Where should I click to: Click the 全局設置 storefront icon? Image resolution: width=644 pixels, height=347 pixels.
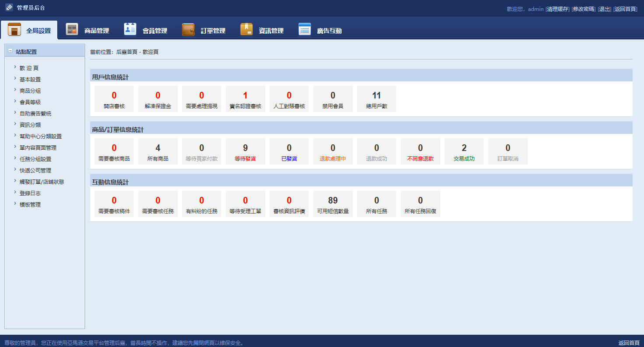click(14, 30)
